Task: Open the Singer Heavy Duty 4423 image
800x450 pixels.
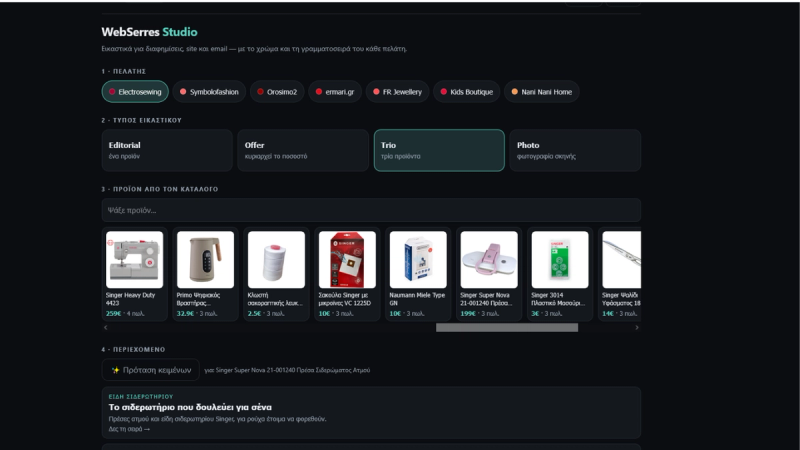Action: [135, 260]
